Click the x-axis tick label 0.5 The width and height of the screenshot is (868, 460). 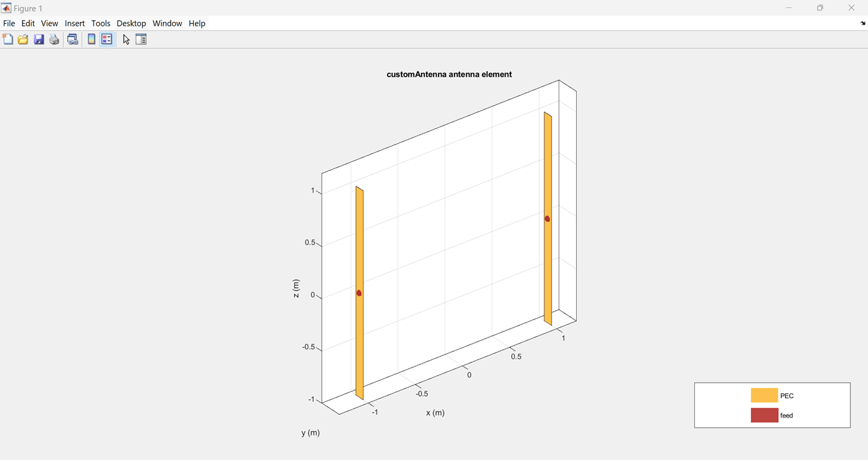tap(517, 357)
